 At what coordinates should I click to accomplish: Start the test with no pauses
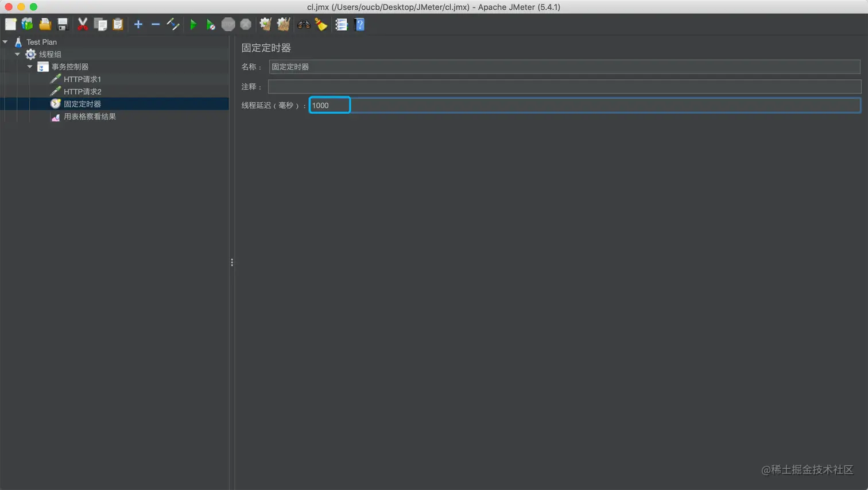[x=211, y=24]
